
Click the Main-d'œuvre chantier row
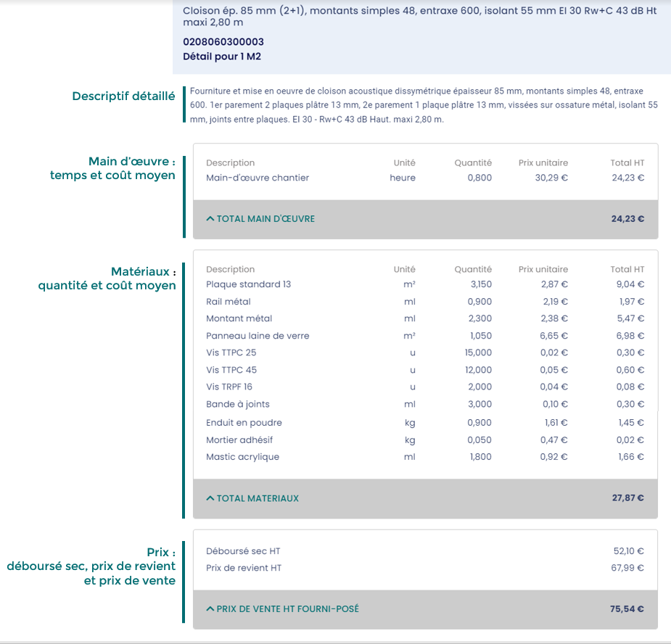(x=258, y=178)
